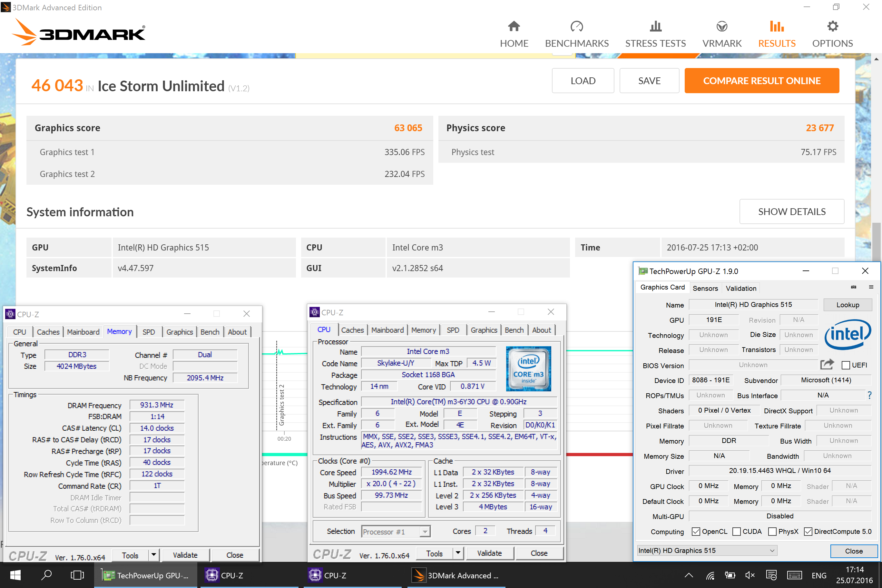Switch to TechPowerUp GPU-Z taskbar item
This screenshot has height=588, width=882.
145,575
